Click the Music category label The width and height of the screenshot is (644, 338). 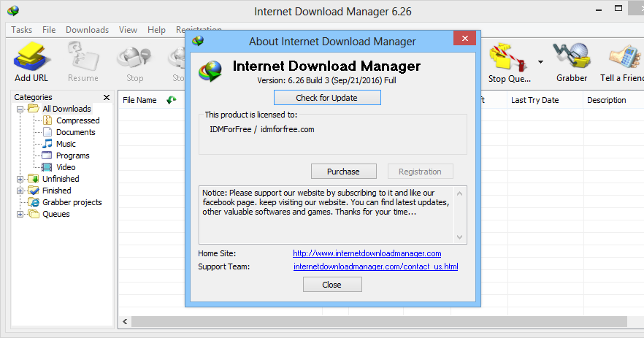tap(66, 144)
